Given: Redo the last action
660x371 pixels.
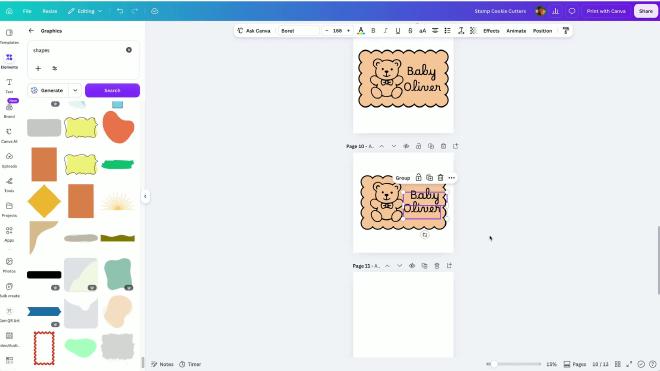Looking at the screenshot, I should (x=135, y=11).
